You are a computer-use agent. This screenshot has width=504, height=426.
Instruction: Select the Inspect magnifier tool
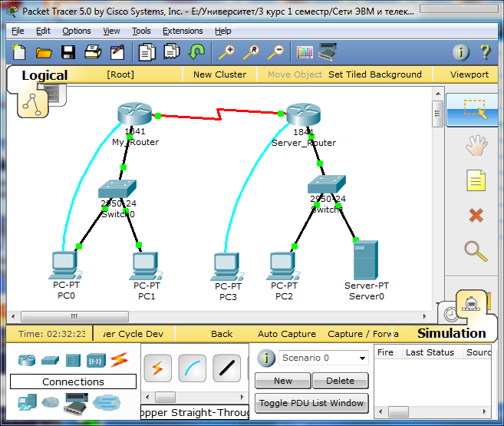(x=476, y=251)
